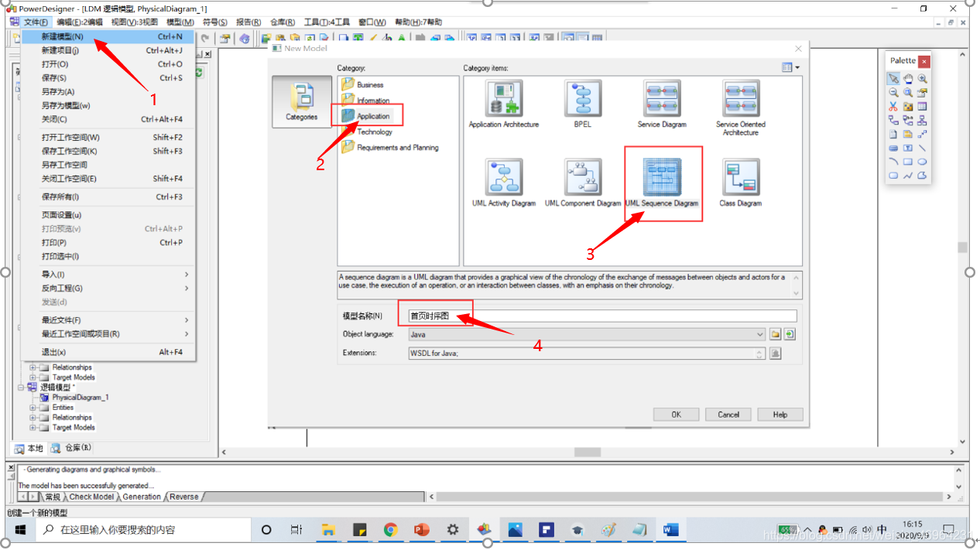This screenshot has height=550, width=980.
Task: Click the Extensions field
Action: [587, 354]
